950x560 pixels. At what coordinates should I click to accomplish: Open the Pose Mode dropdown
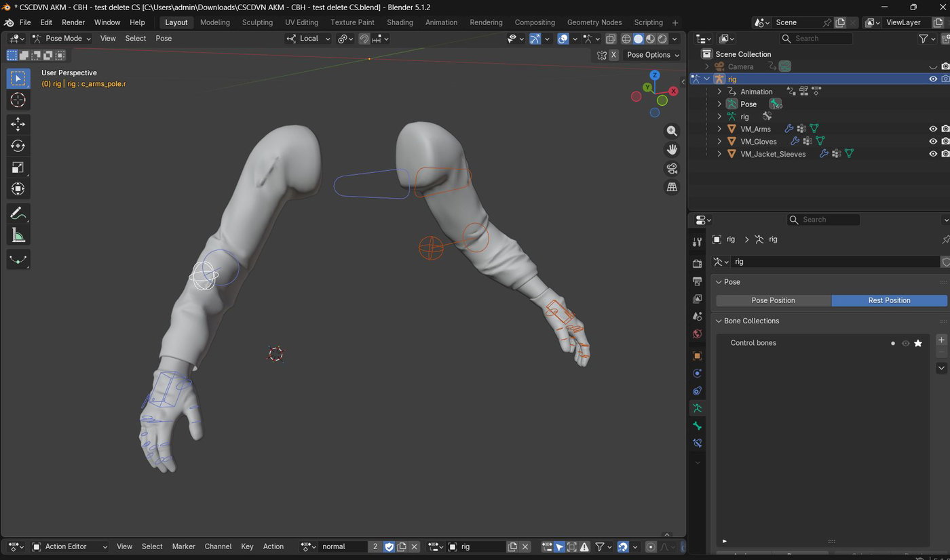pos(62,39)
